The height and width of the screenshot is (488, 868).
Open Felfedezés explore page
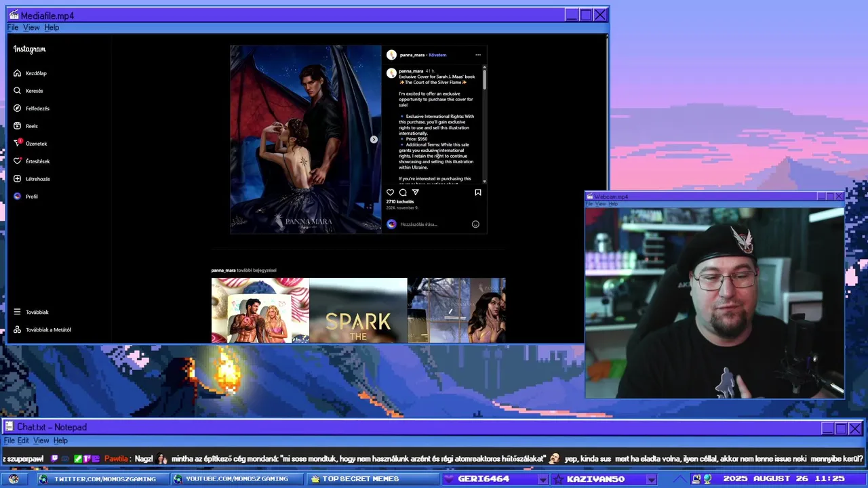tap(31, 108)
